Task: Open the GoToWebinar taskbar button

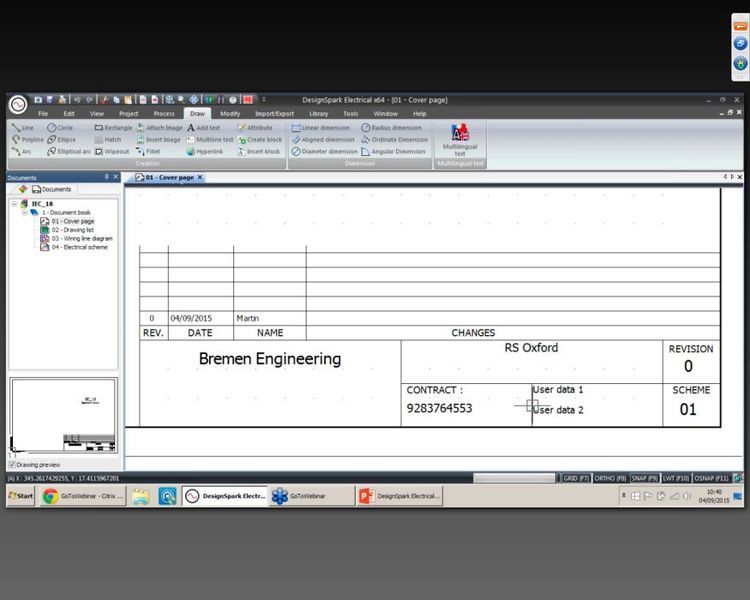Action: pos(311,496)
